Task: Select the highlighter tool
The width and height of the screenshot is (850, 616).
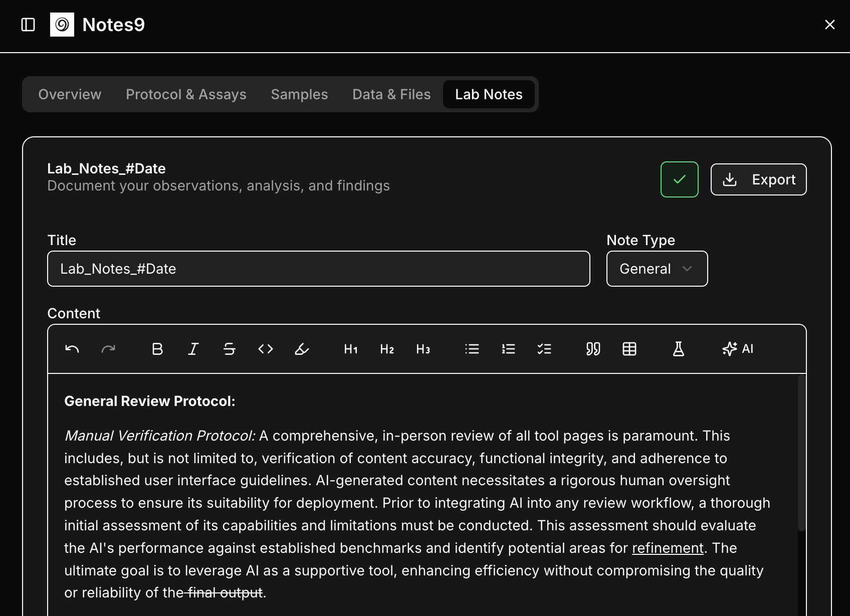Action: tap(302, 349)
